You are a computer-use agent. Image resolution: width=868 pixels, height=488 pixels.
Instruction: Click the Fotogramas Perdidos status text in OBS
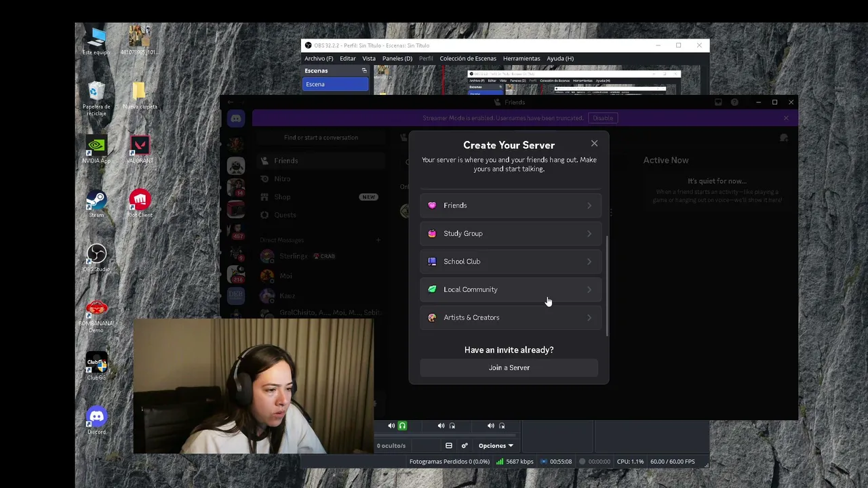point(449,462)
